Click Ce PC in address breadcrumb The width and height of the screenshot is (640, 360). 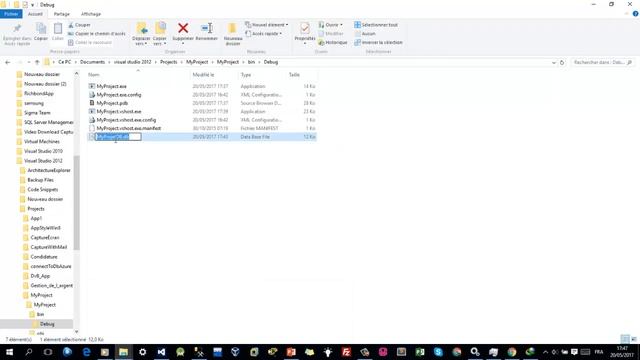coord(64,62)
